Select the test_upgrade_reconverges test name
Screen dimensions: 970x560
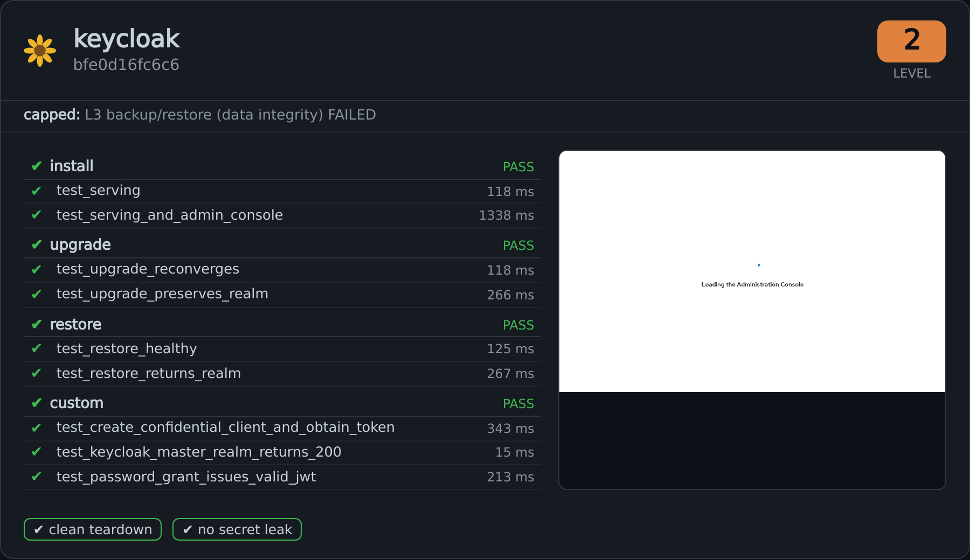148,269
